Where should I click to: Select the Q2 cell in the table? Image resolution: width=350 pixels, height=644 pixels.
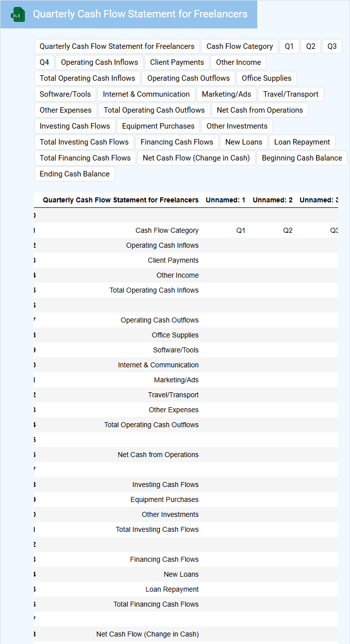(288, 230)
